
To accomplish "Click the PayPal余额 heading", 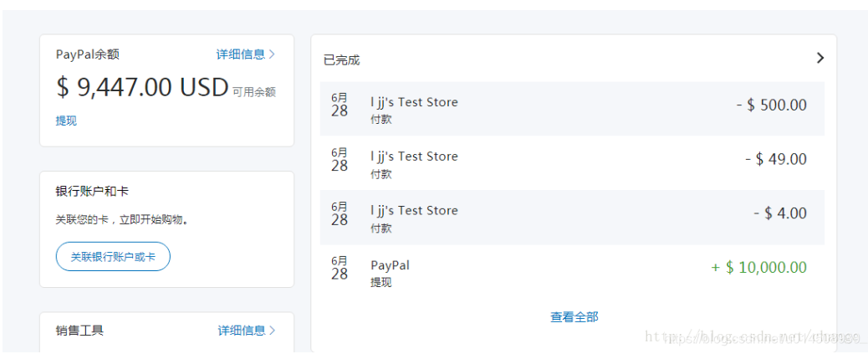I will 88,54.
